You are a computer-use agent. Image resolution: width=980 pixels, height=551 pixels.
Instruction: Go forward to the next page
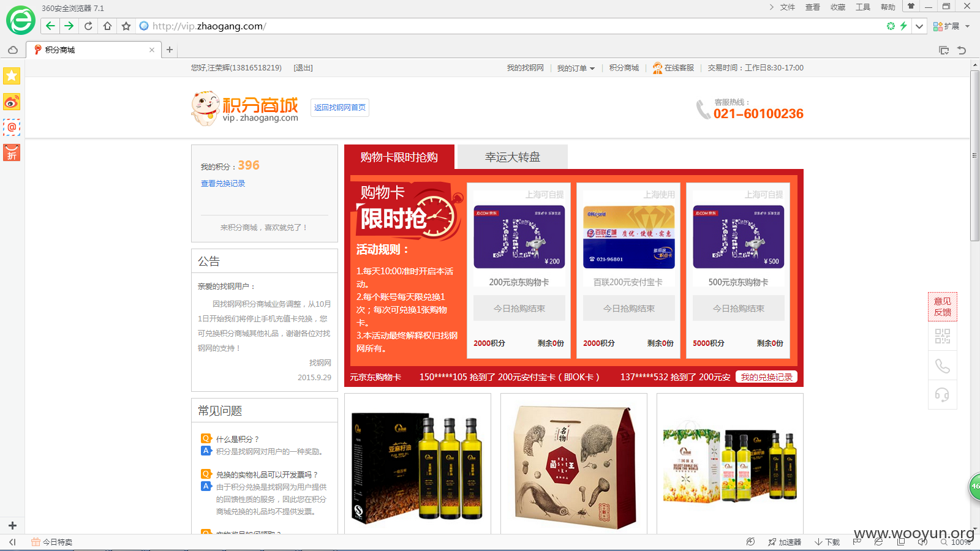pyautogui.click(x=69, y=26)
